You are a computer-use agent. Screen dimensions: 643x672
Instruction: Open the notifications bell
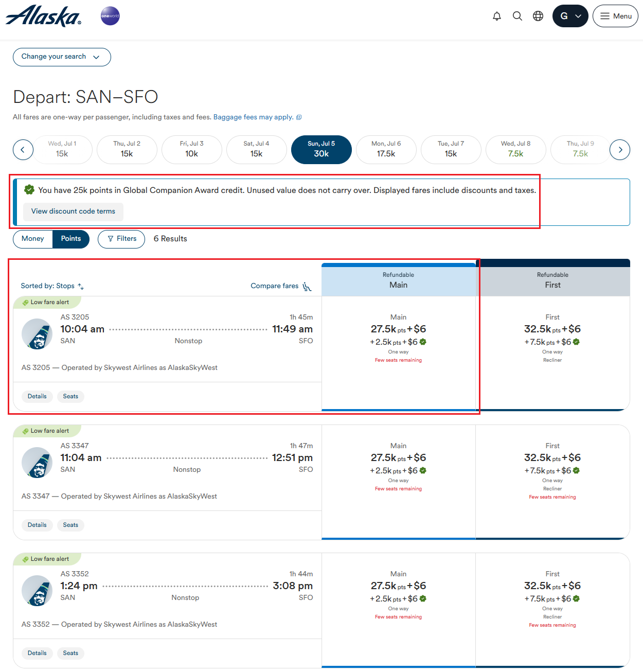click(x=497, y=16)
